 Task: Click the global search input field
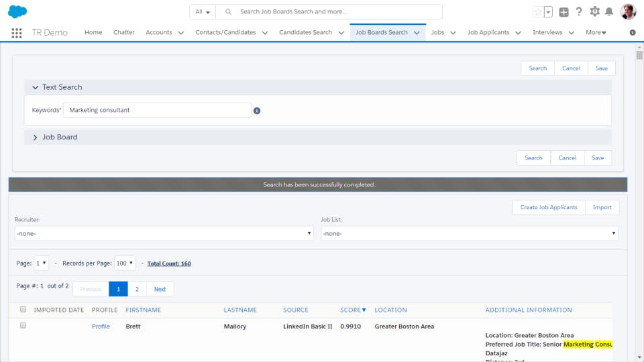(x=329, y=12)
